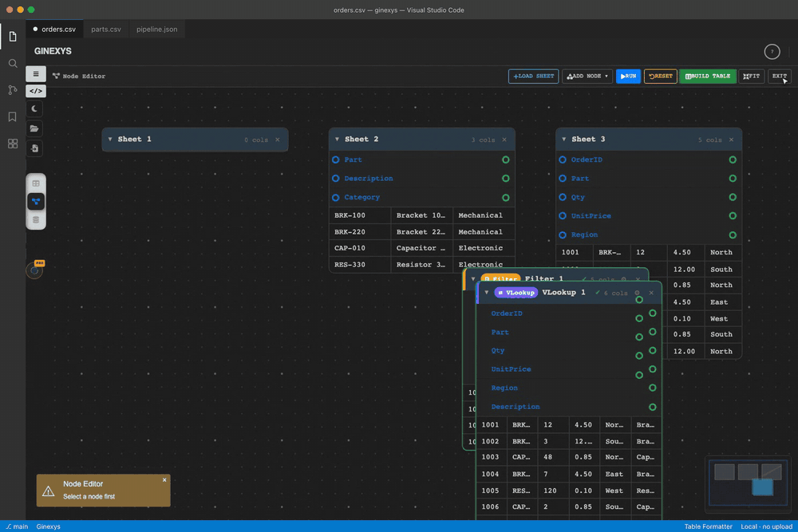Click Ginexys in the status bar
This screenshot has height=532, width=798.
49,526
